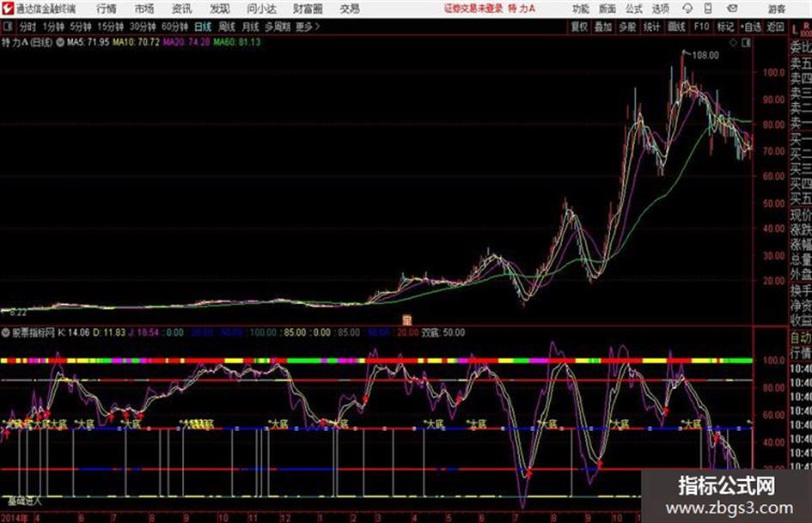Click the K: 14.06 indicator value
This screenshot has width=812, height=523.
(x=74, y=332)
